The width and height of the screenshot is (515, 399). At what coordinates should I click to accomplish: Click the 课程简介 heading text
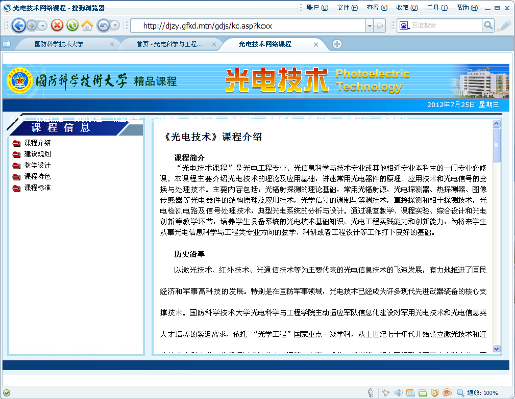[x=189, y=158]
